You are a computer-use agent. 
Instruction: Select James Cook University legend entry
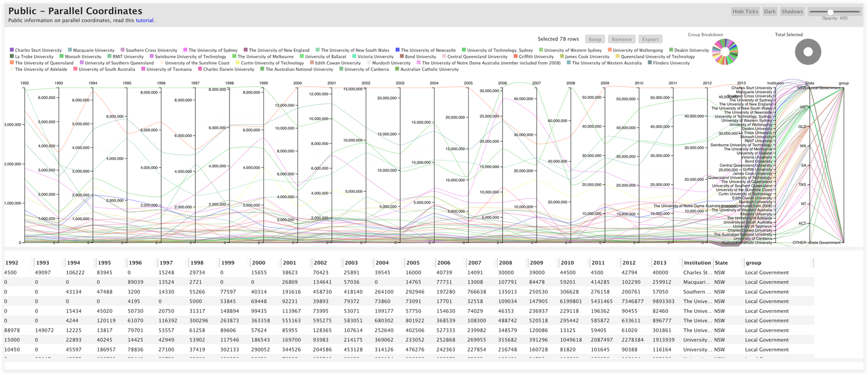coord(584,56)
